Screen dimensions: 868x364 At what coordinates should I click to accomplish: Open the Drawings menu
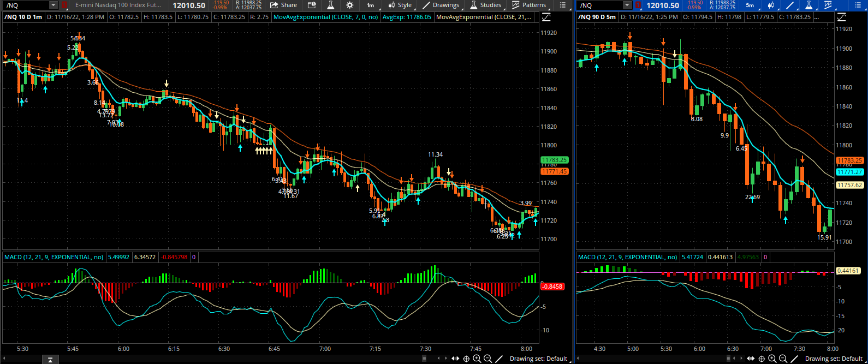[441, 5]
